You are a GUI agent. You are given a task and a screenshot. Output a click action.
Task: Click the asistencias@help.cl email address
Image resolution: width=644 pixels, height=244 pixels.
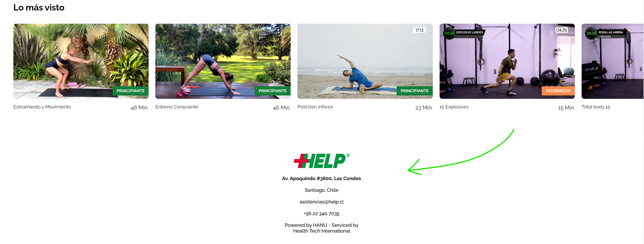pos(321,202)
